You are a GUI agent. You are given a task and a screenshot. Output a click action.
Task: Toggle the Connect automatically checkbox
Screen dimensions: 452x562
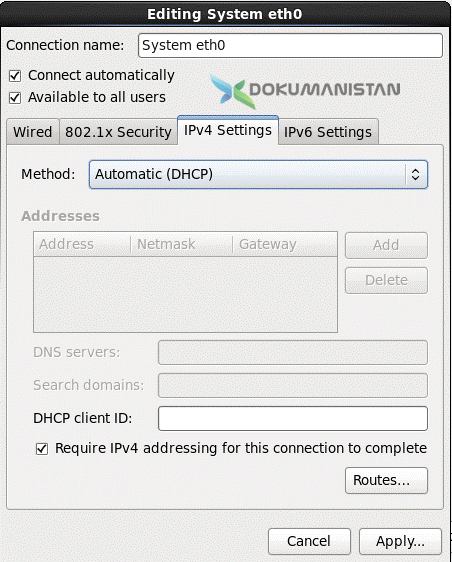15,76
